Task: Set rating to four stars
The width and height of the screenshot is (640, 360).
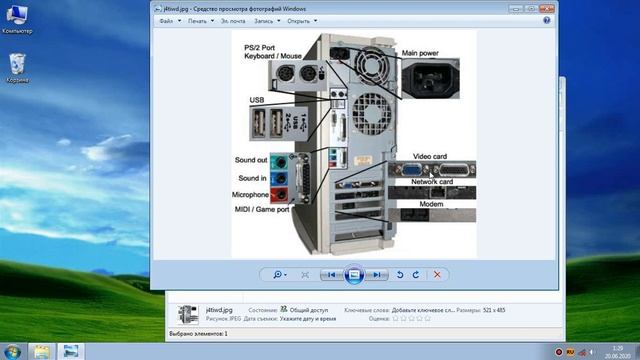Action: click(x=420, y=318)
